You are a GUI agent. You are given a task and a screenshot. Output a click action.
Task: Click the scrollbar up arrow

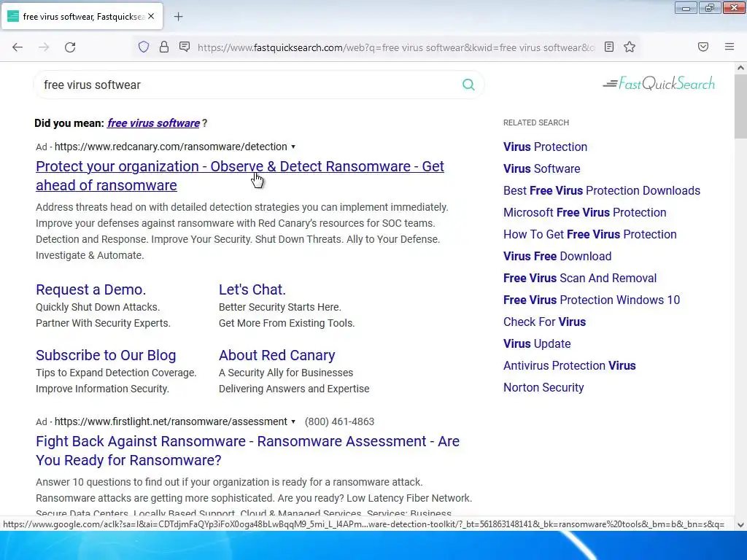(x=740, y=68)
